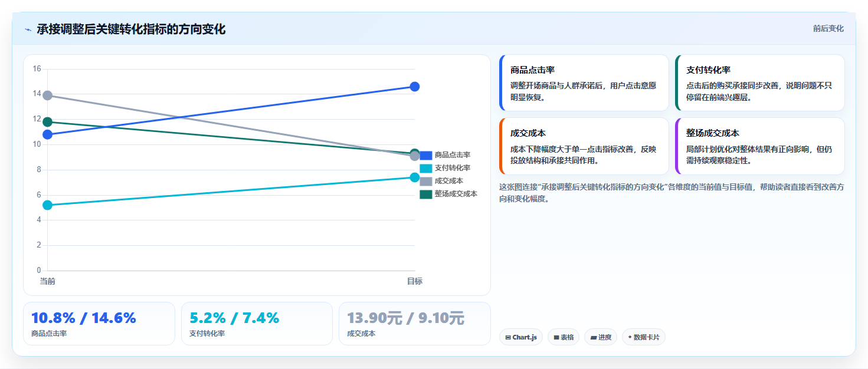Select the 数据卡片 tag
868x369 pixels.
click(x=644, y=337)
